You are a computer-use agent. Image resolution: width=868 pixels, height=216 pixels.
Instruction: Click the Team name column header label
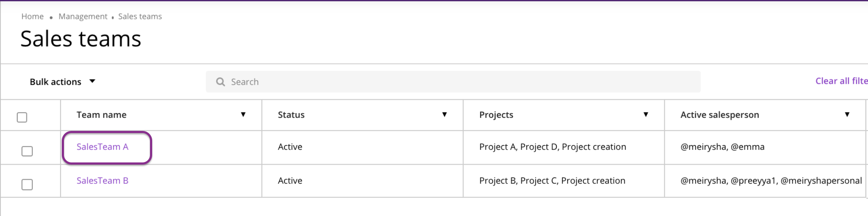coord(102,115)
